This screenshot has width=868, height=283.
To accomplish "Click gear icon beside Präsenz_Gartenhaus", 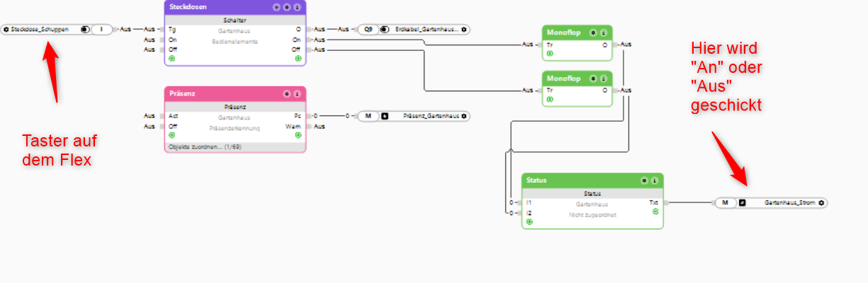I will [464, 115].
